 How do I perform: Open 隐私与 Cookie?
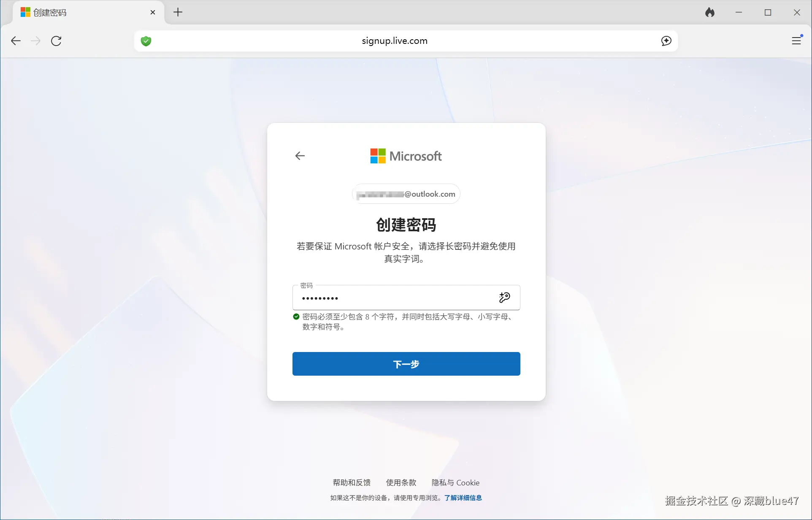click(455, 482)
